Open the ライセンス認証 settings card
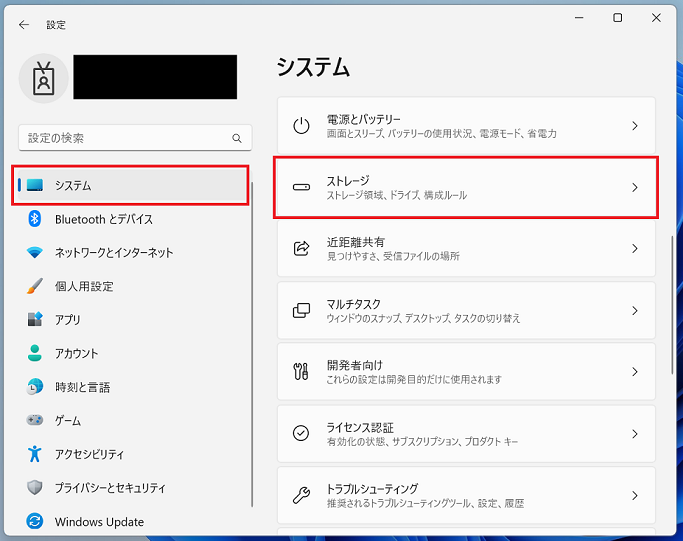The width and height of the screenshot is (683, 541). [x=466, y=433]
